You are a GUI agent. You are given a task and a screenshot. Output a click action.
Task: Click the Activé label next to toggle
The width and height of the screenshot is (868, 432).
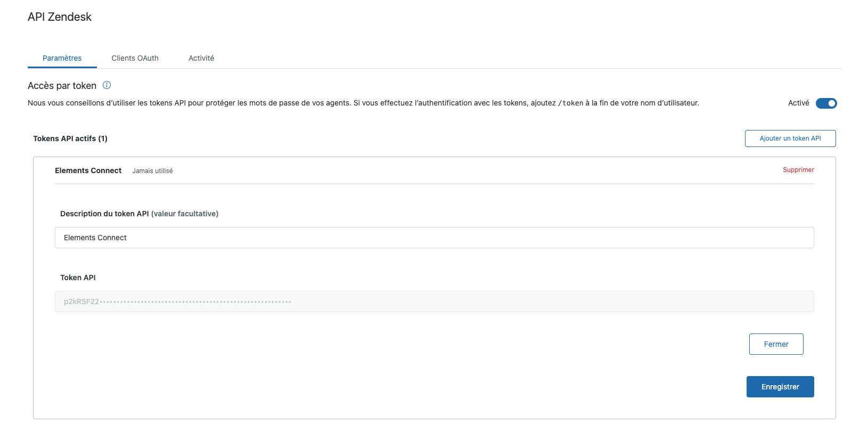click(798, 103)
